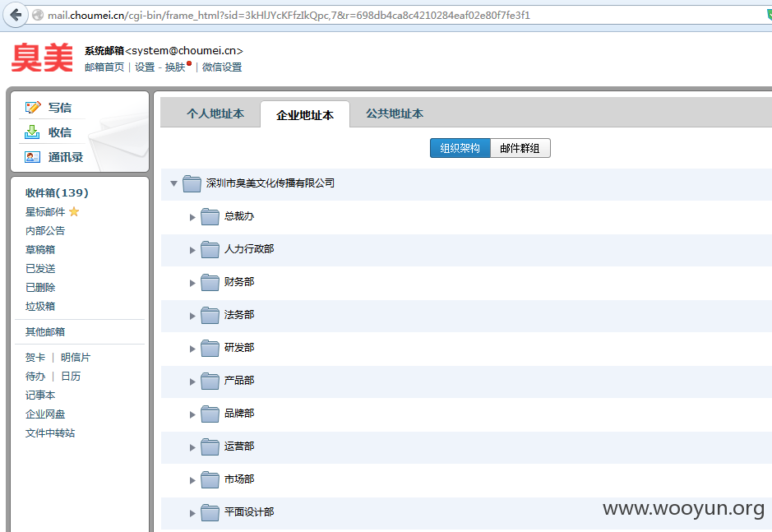Click the 收信 receive mail icon
772x532 pixels.
click(32, 132)
